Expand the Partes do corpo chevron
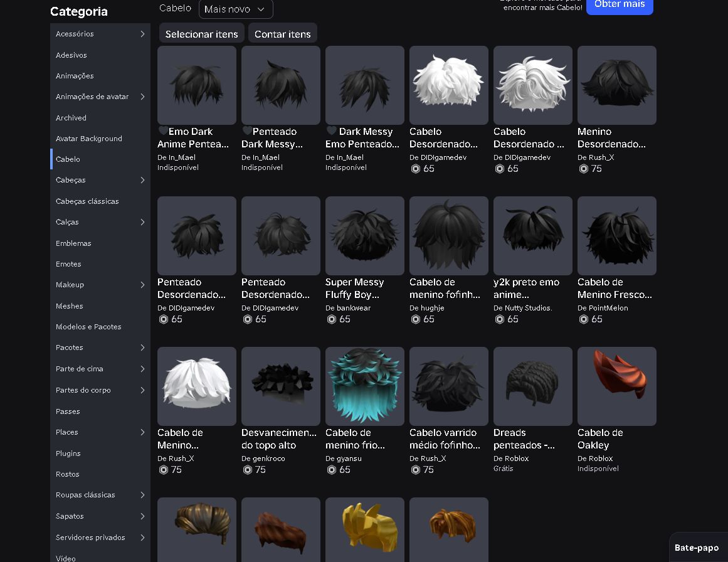This screenshot has width=728, height=562. [142, 390]
